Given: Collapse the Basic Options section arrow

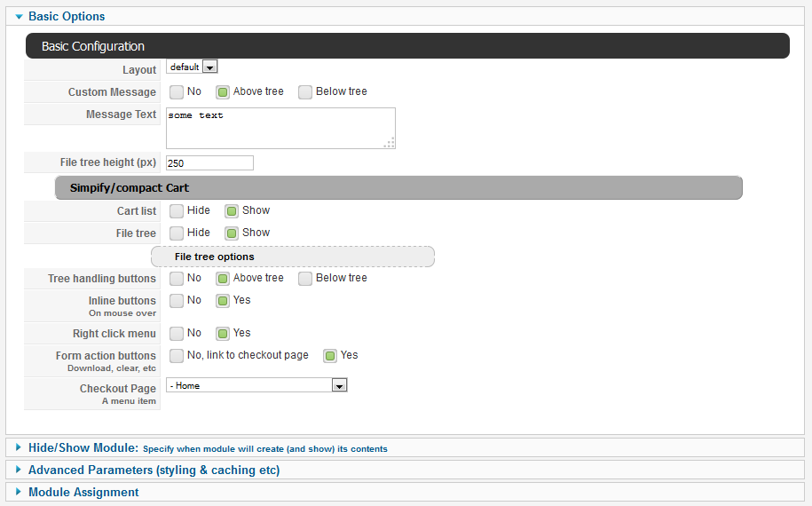Looking at the screenshot, I should pos(20,17).
